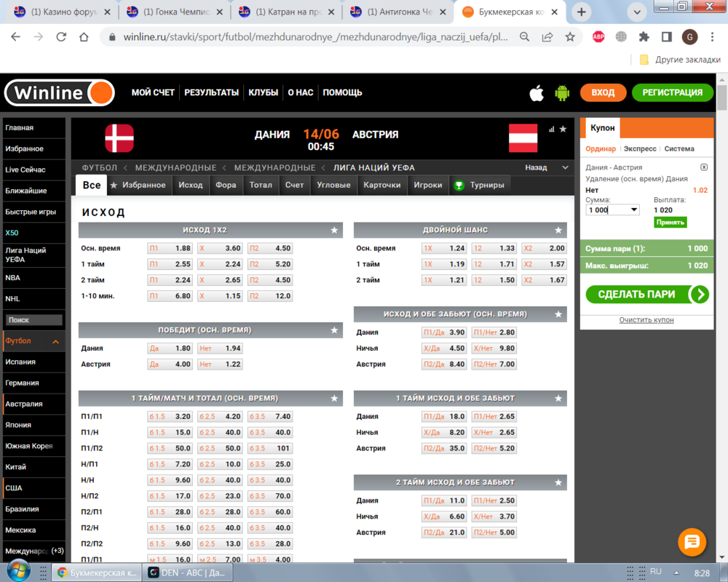Switch coupon to Экспресс mode

click(x=640, y=149)
